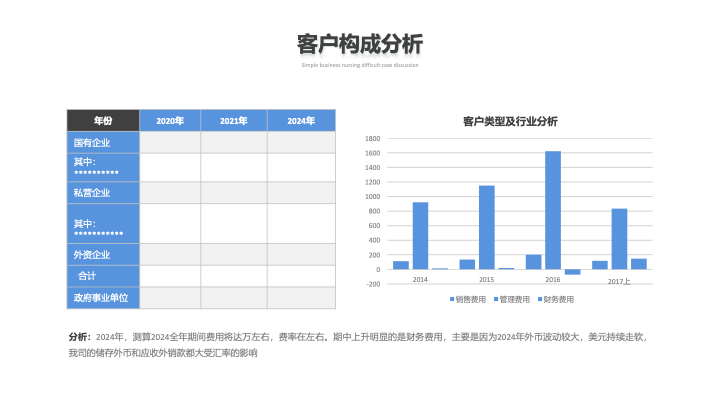Select the 2024年 column header
The height and width of the screenshot is (405, 720).
pyautogui.click(x=301, y=120)
